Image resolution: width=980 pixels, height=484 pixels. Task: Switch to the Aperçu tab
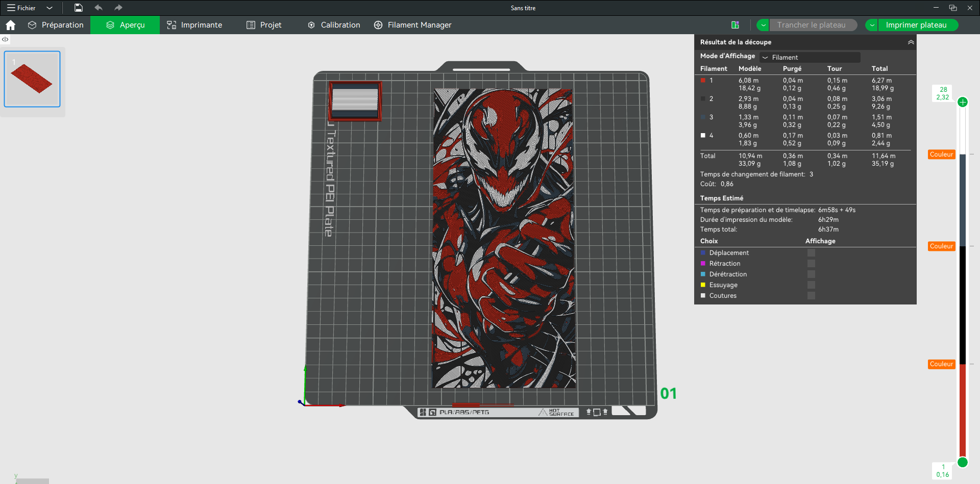coord(125,25)
